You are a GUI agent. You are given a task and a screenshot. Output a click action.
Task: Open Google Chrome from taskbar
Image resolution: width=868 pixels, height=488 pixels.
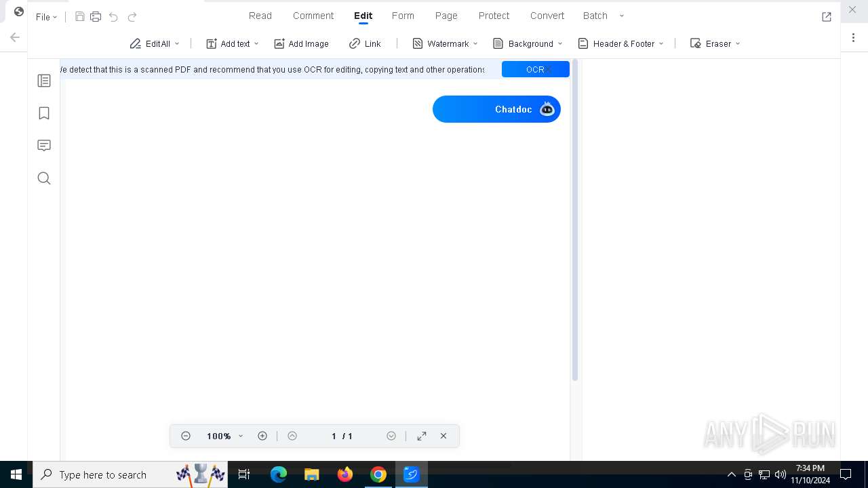378,474
